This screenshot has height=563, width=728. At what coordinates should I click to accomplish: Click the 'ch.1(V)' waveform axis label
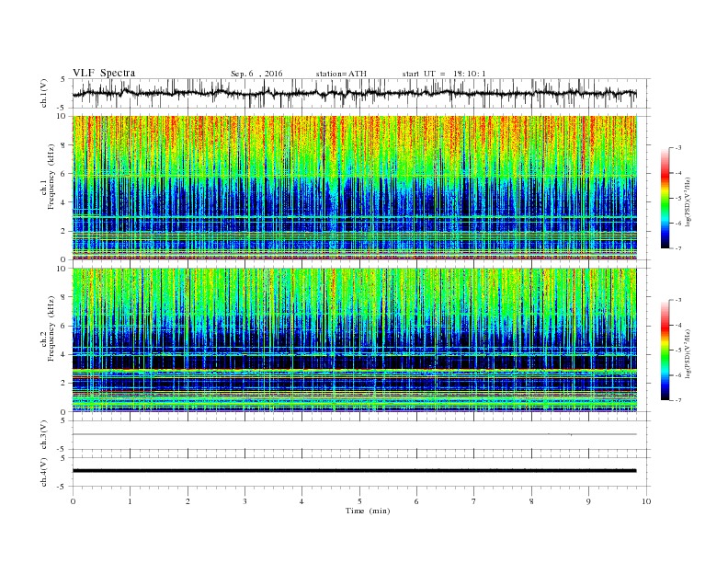coord(44,94)
